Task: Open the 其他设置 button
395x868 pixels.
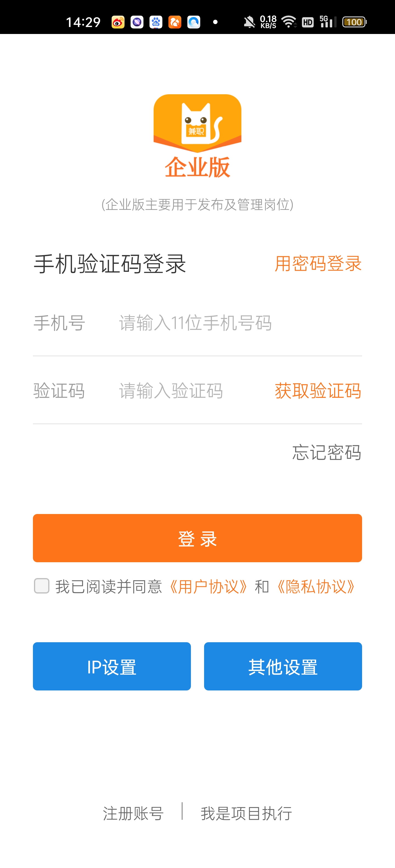Action: click(x=283, y=666)
